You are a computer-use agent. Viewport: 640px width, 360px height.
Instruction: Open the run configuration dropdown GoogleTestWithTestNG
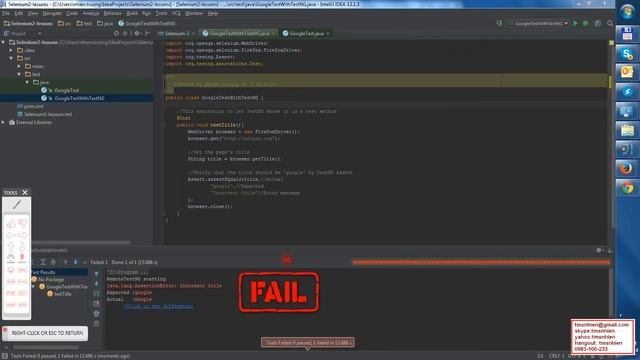(538, 23)
